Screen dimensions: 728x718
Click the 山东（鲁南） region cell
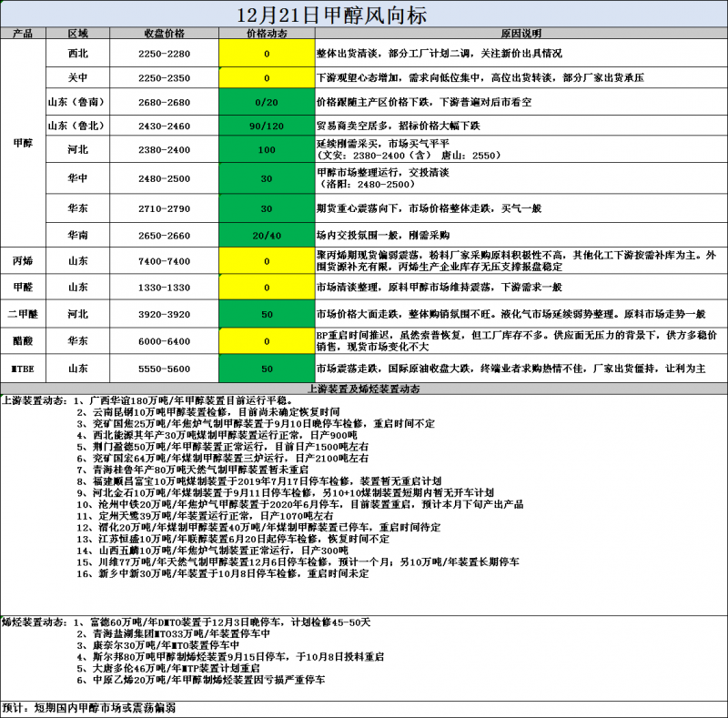point(77,102)
